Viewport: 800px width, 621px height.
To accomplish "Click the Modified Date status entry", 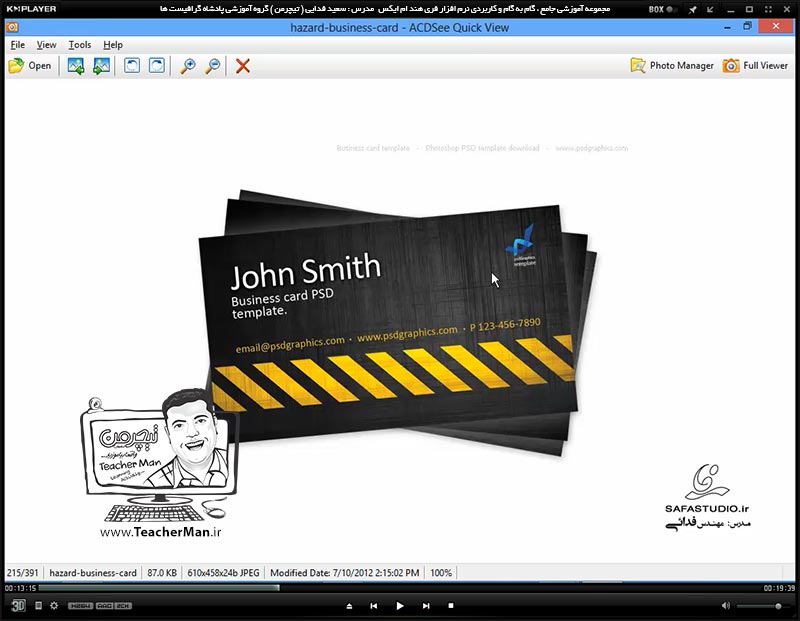I will click(345, 573).
